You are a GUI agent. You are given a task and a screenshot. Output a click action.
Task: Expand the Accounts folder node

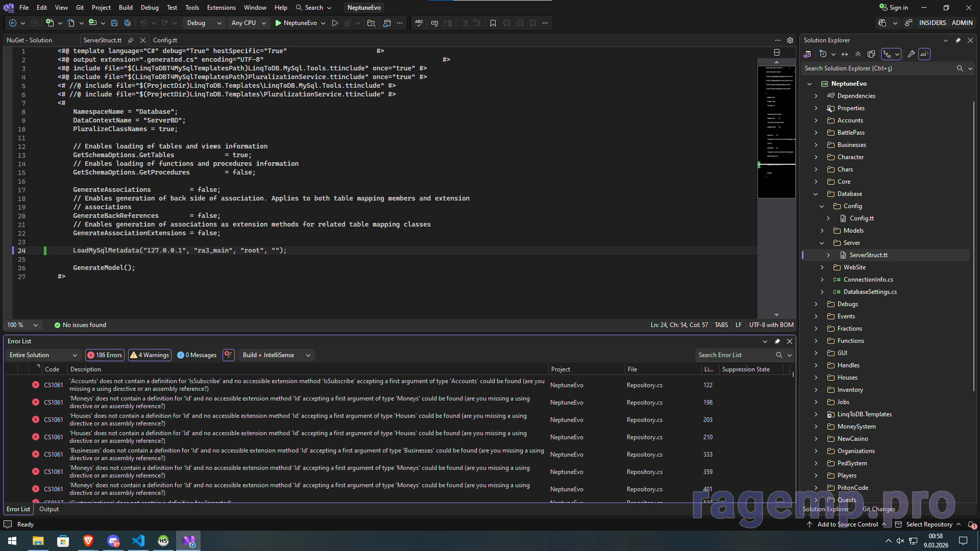point(816,120)
